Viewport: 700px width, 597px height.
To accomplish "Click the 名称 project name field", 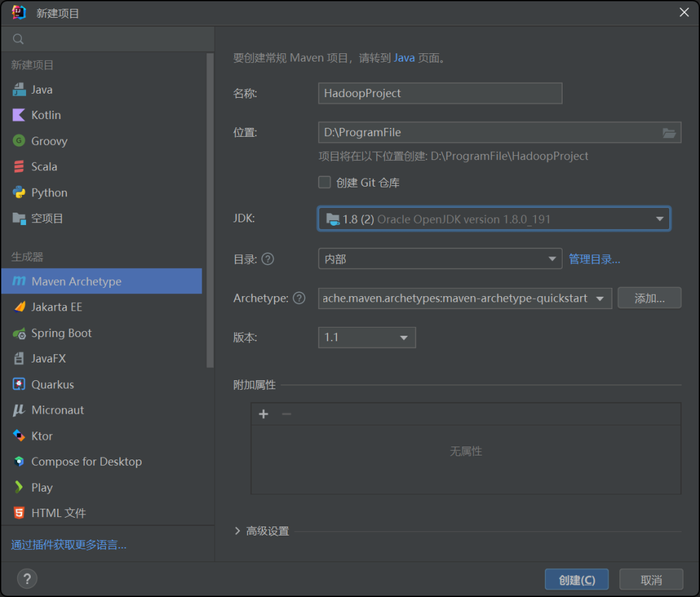I will [x=440, y=93].
